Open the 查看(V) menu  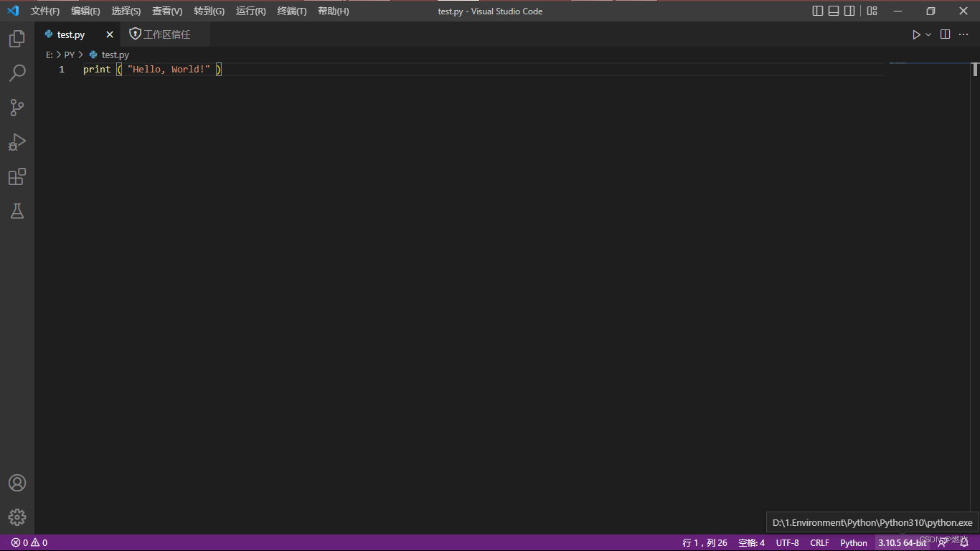(x=167, y=11)
